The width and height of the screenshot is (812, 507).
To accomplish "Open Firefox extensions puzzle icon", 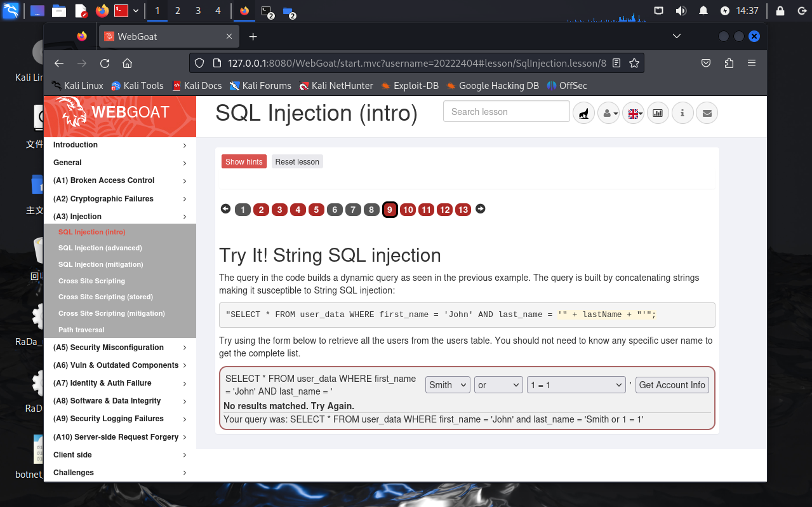I will (729, 63).
